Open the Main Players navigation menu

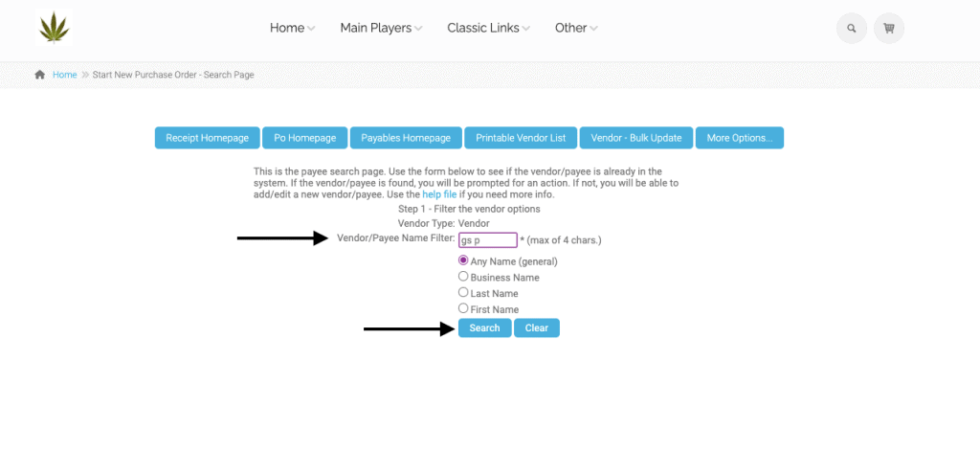(375, 28)
